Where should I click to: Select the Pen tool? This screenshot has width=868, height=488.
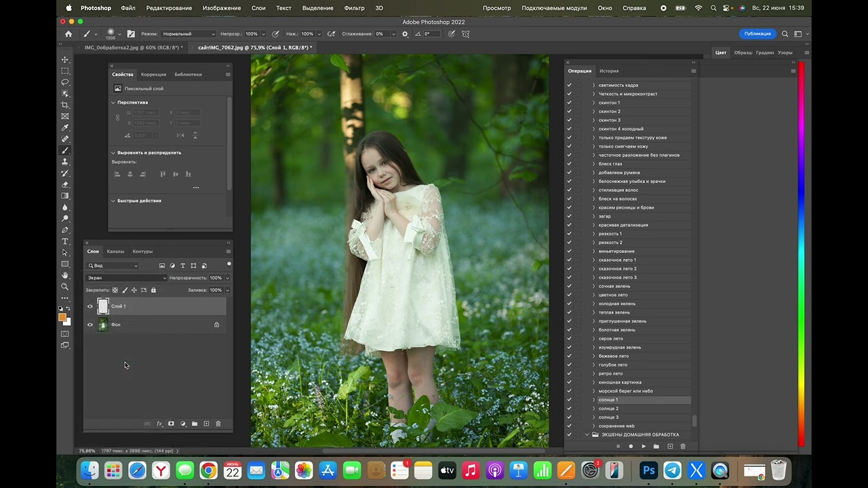point(65,230)
